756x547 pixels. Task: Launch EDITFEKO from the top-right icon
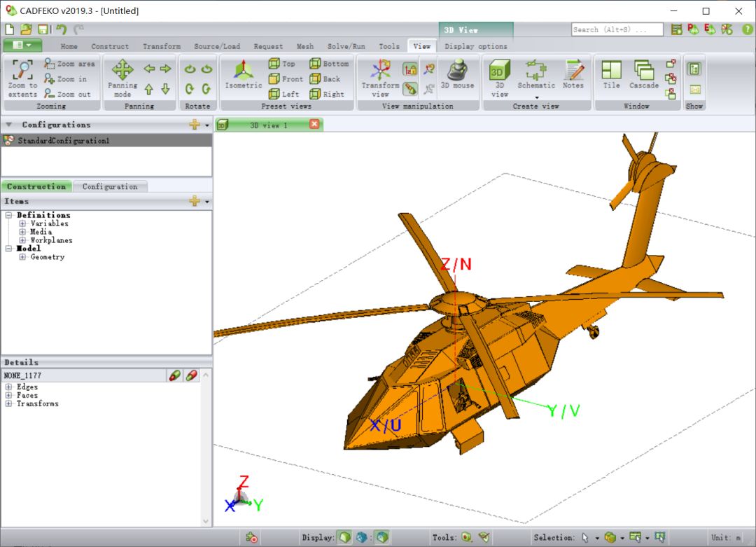tap(710, 29)
